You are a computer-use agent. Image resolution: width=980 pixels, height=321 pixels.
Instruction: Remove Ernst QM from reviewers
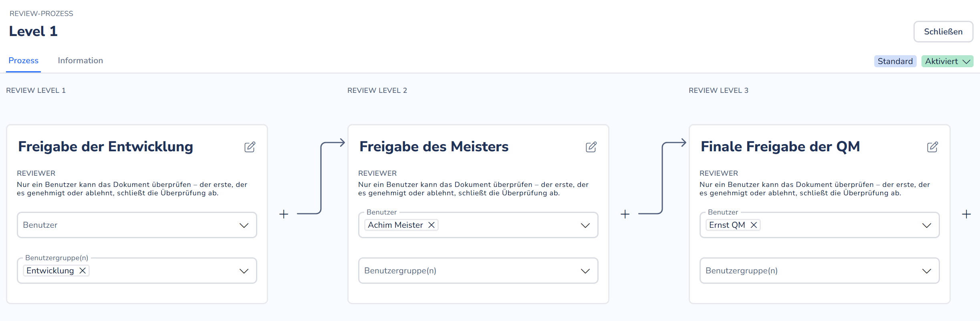[754, 225]
